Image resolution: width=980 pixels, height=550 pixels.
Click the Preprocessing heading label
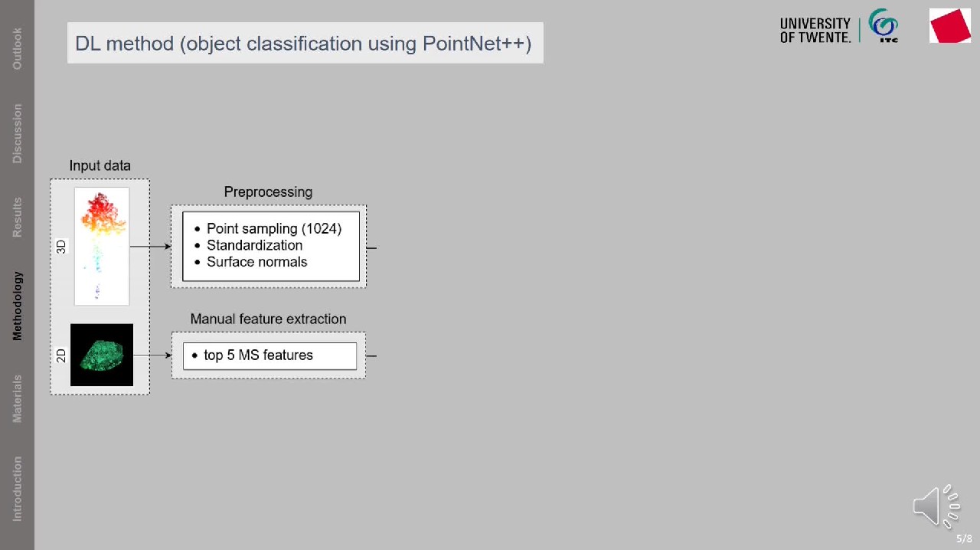click(268, 192)
